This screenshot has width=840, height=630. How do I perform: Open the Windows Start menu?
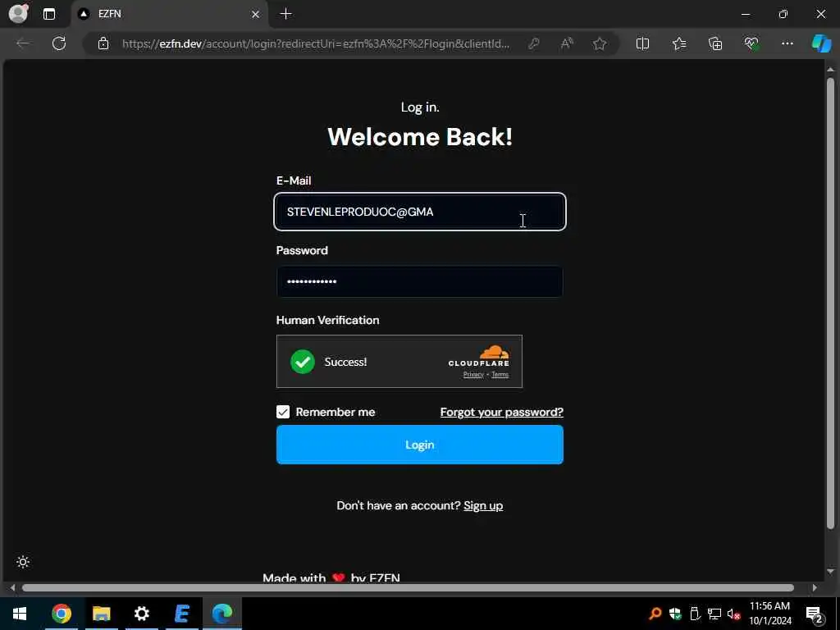(x=20, y=614)
